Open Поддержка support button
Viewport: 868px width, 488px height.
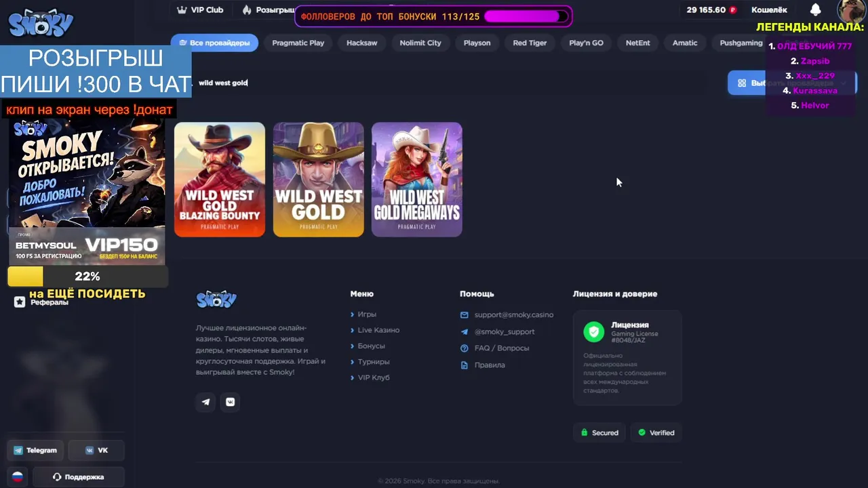click(79, 477)
